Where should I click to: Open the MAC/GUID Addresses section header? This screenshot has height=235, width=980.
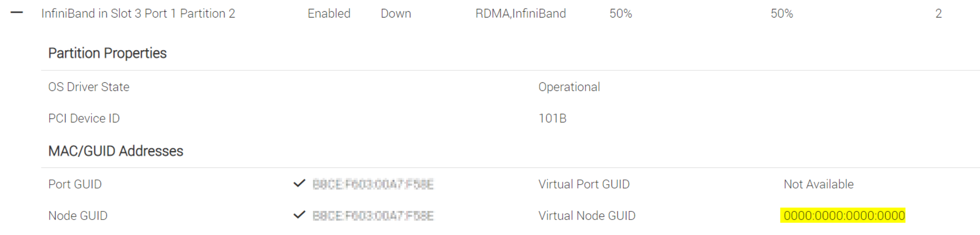click(x=115, y=151)
